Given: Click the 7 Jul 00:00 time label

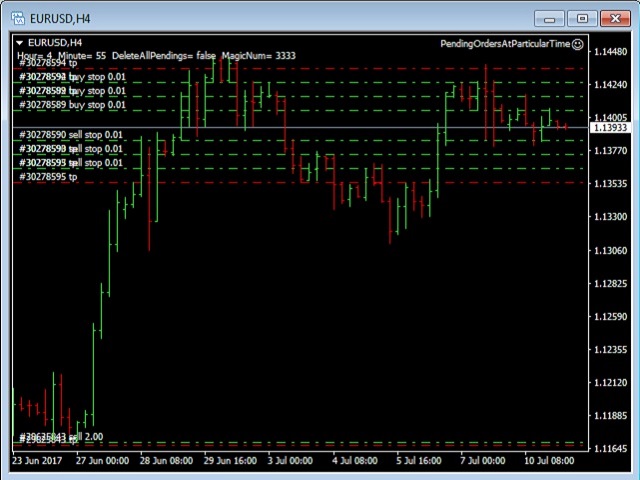Looking at the screenshot, I should coord(482,461).
